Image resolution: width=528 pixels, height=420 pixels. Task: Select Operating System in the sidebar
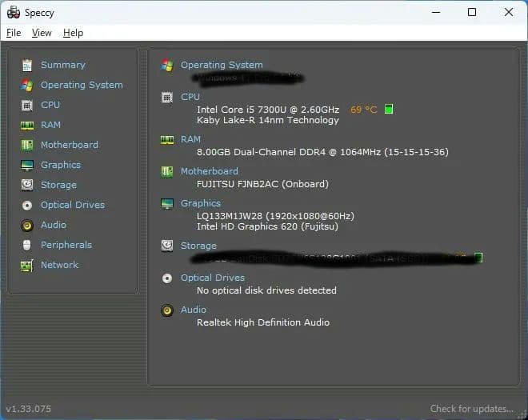(x=82, y=85)
